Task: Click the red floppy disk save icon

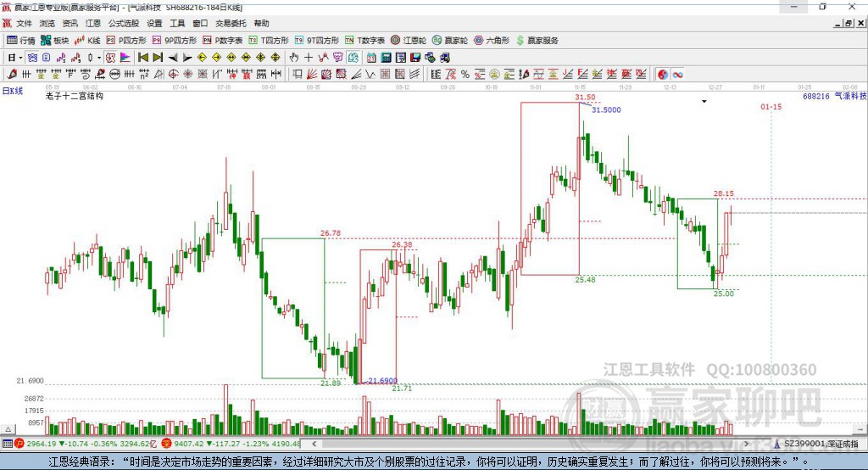Action: click(415, 58)
